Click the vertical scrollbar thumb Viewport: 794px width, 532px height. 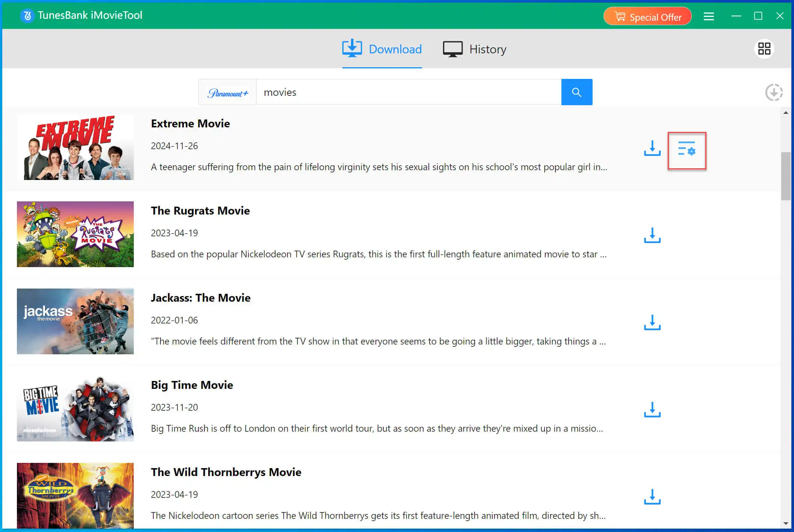pyautogui.click(x=785, y=176)
